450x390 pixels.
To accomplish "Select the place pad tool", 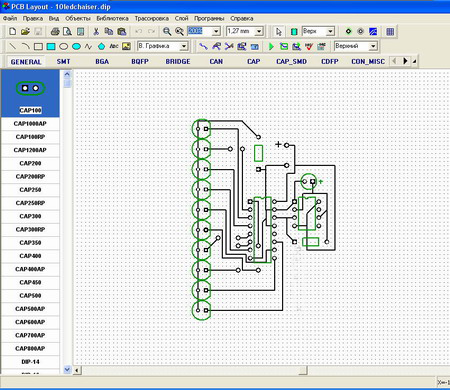I will point(348,32).
